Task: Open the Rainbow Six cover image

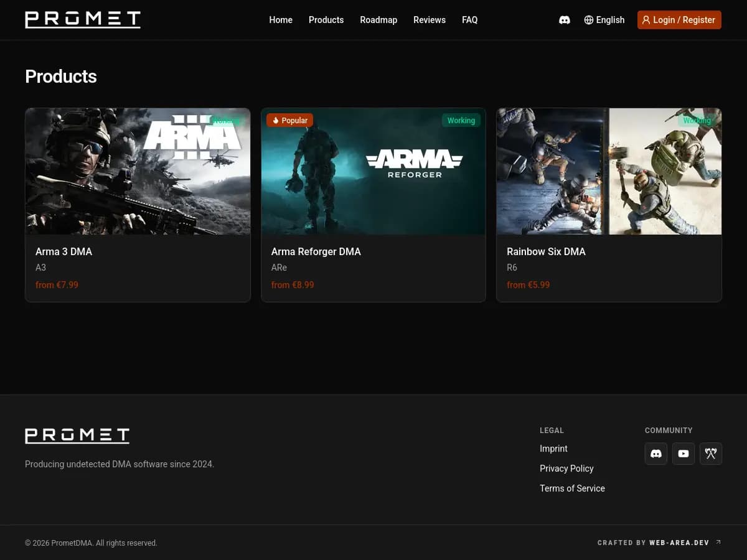Action: [x=609, y=171]
